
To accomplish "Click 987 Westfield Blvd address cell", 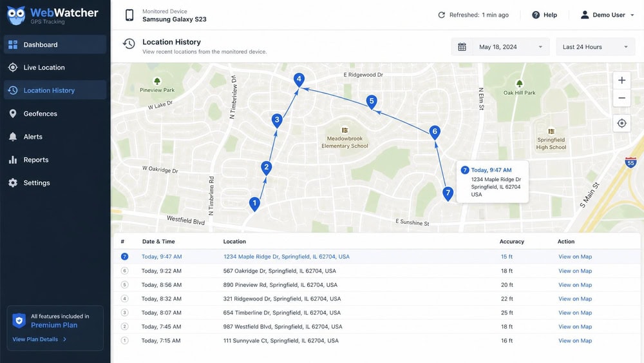I will pyautogui.click(x=283, y=327).
